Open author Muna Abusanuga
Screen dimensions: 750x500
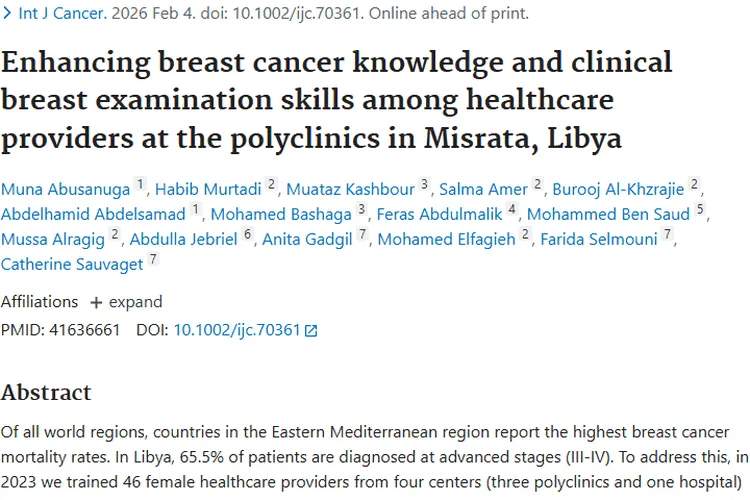click(x=64, y=187)
